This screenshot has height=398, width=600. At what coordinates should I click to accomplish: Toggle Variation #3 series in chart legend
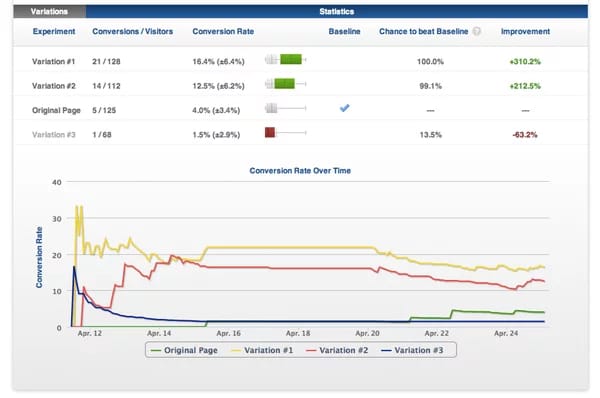pos(412,350)
